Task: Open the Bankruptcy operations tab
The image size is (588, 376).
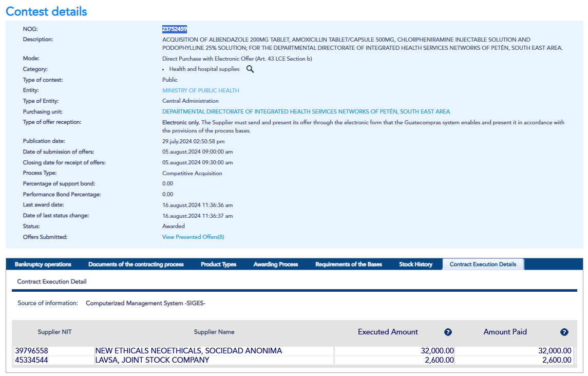Action: [x=43, y=265]
